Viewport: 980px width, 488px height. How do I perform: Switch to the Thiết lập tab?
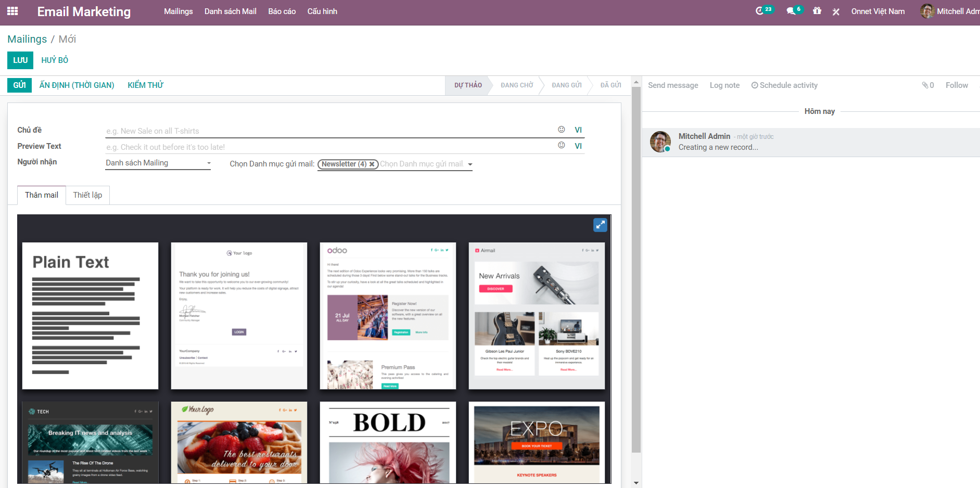pyautogui.click(x=87, y=195)
